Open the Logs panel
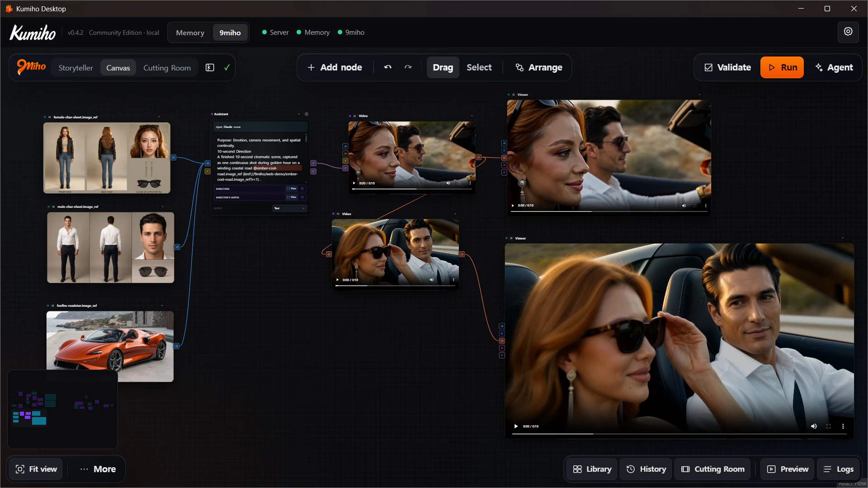This screenshot has height=488, width=868. [x=838, y=469]
